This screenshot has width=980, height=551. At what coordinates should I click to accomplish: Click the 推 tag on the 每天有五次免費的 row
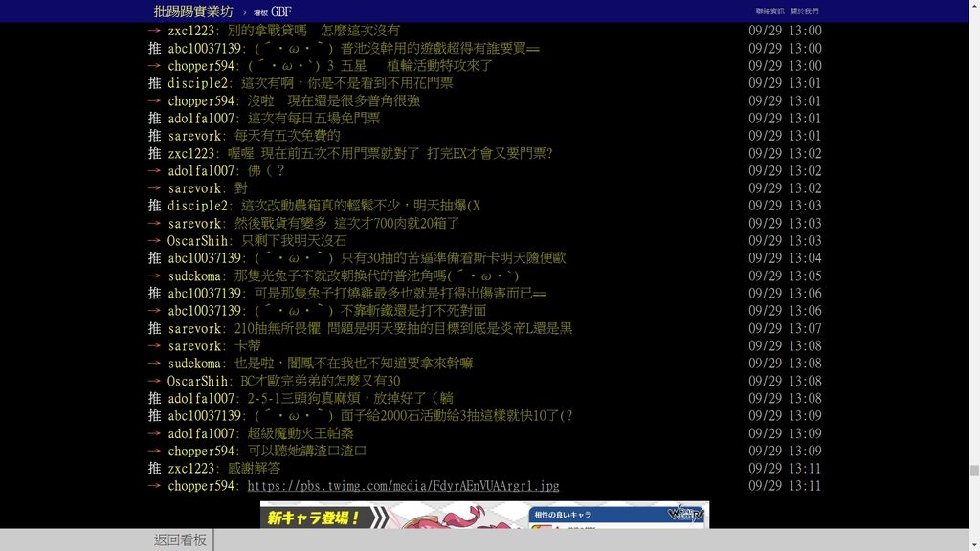coord(154,136)
